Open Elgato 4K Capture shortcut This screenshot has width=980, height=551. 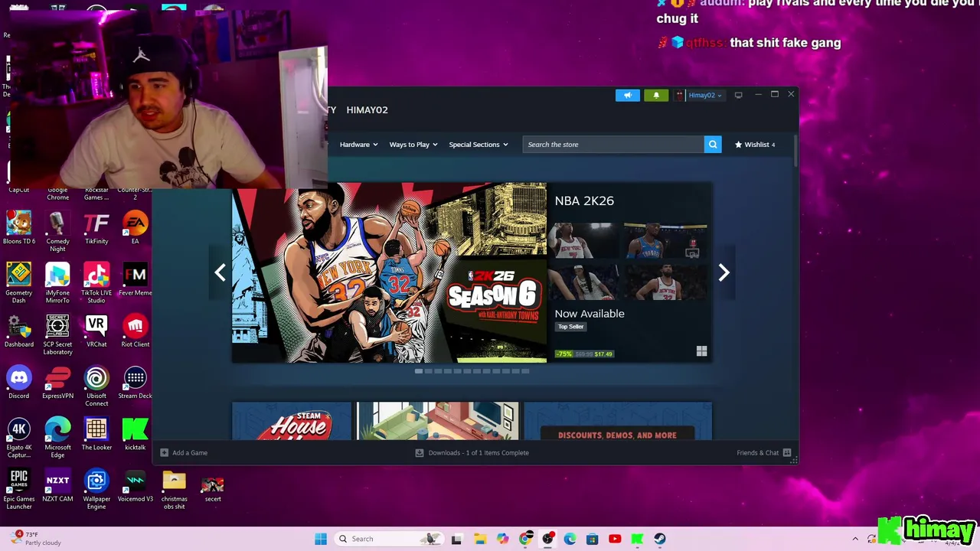coord(19,438)
